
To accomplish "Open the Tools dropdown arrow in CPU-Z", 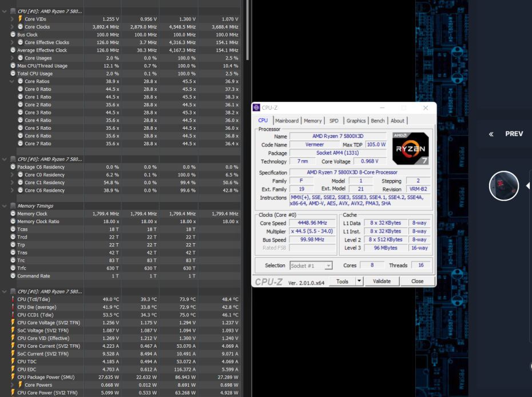I will (x=359, y=281).
